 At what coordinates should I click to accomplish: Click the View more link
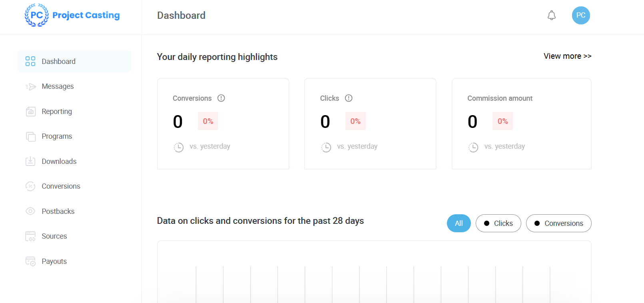[x=567, y=56]
